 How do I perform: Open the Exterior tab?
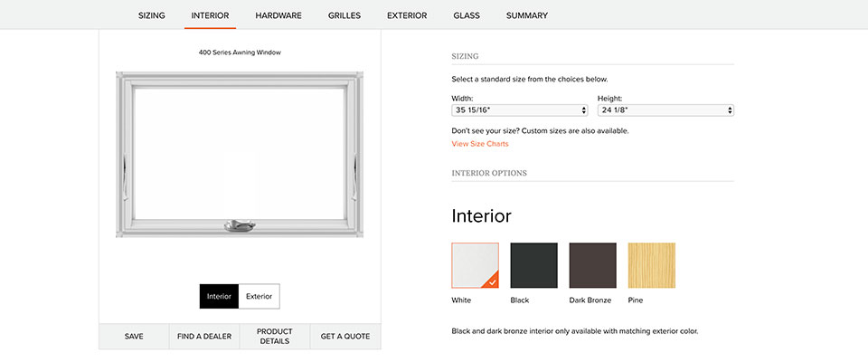(407, 15)
